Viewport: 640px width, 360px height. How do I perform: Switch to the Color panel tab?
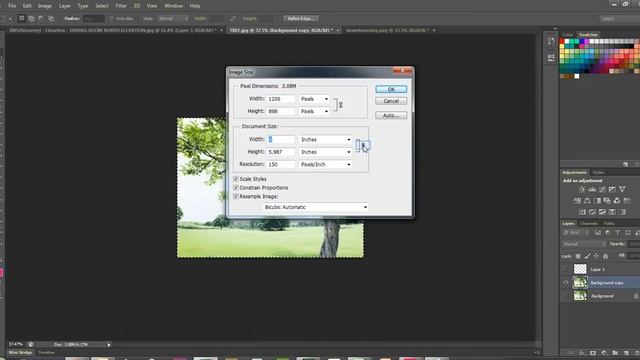567,35
